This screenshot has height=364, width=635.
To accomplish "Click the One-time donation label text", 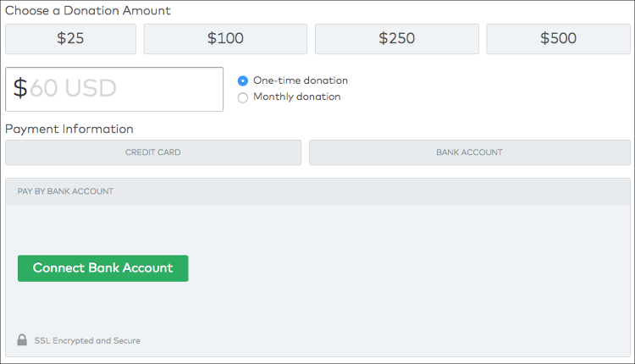I will pyautogui.click(x=301, y=80).
